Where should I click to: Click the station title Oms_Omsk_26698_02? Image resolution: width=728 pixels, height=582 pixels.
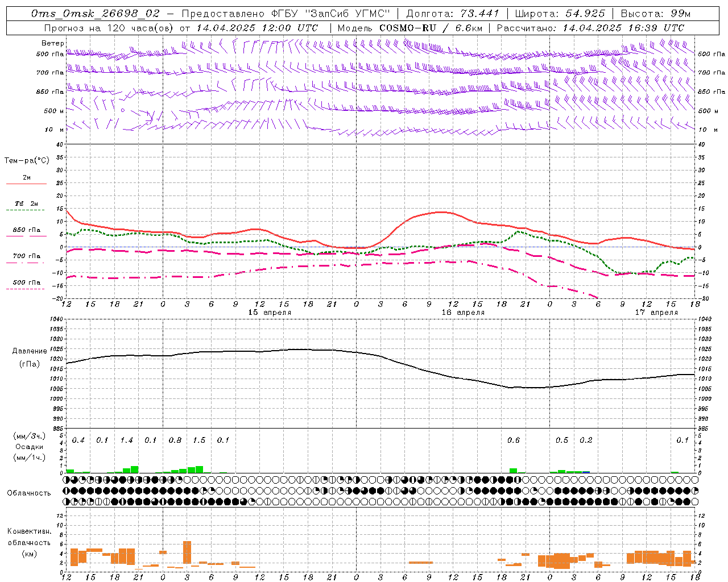pyautogui.click(x=96, y=14)
